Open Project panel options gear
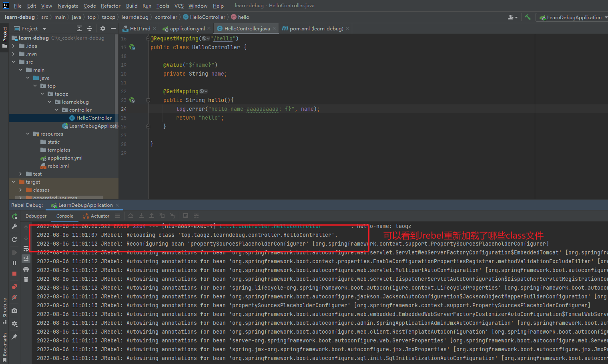Viewport: 608px width, 364px height. tap(103, 28)
